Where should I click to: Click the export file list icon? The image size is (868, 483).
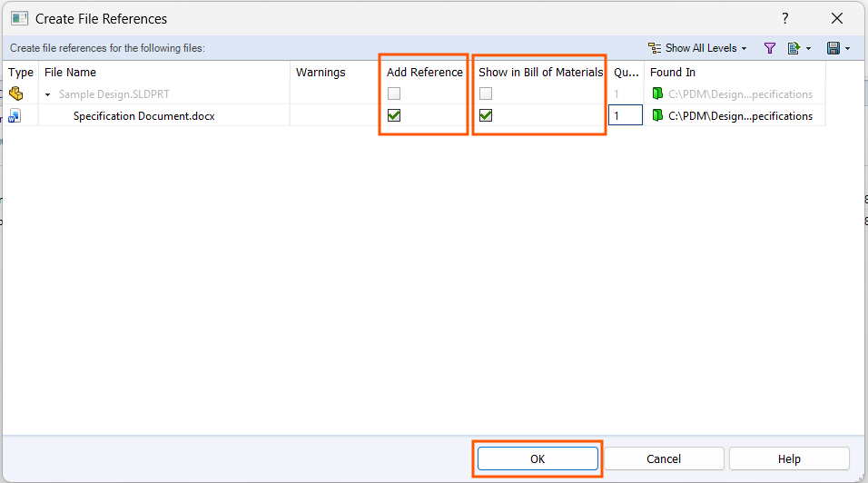[794, 48]
